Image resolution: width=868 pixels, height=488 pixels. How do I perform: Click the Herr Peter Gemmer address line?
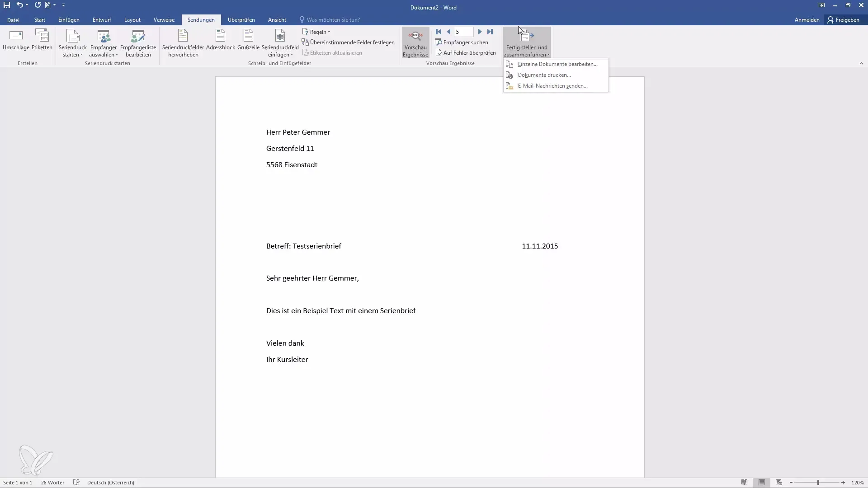(x=298, y=132)
